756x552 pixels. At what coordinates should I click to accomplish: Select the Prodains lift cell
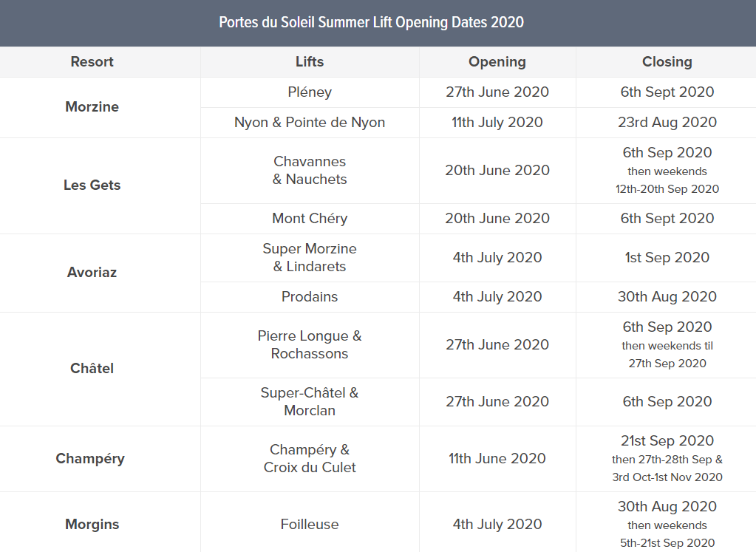(310, 297)
